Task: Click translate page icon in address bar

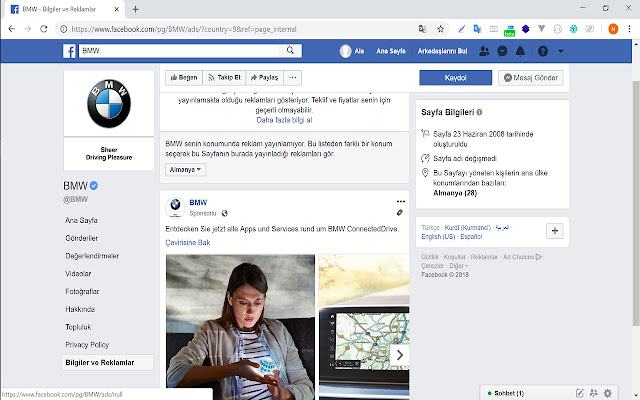Action: (422, 29)
